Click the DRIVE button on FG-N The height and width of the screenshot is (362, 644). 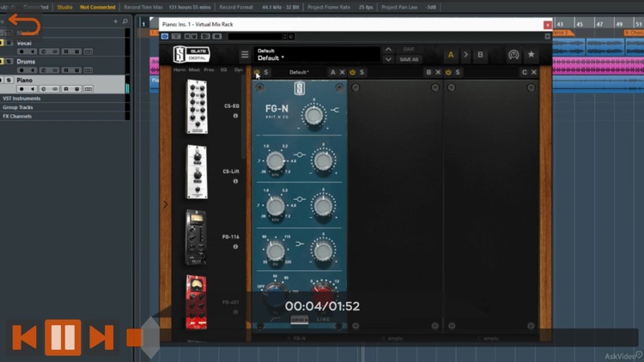(x=300, y=319)
